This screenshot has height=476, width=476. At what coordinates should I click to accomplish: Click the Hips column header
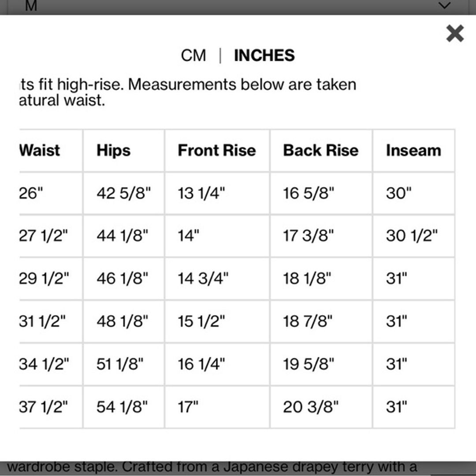(114, 150)
